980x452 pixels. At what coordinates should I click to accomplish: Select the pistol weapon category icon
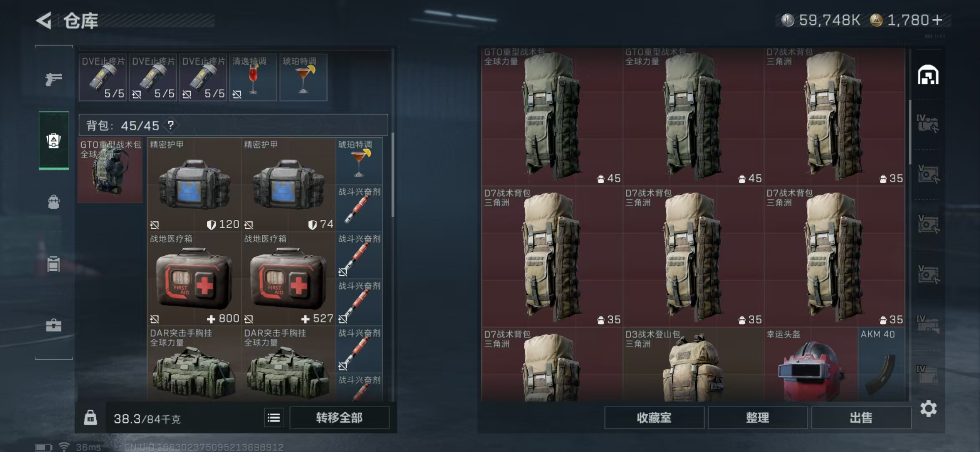point(54,79)
